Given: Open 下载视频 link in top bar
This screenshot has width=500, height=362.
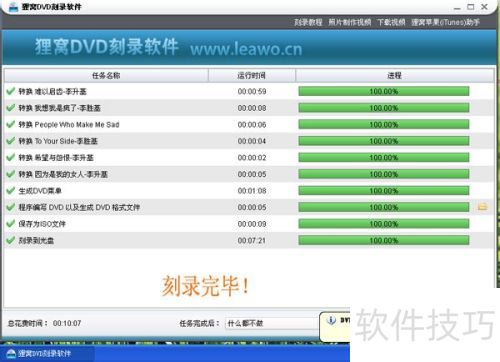Looking at the screenshot, I should click(x=391, y=22).
